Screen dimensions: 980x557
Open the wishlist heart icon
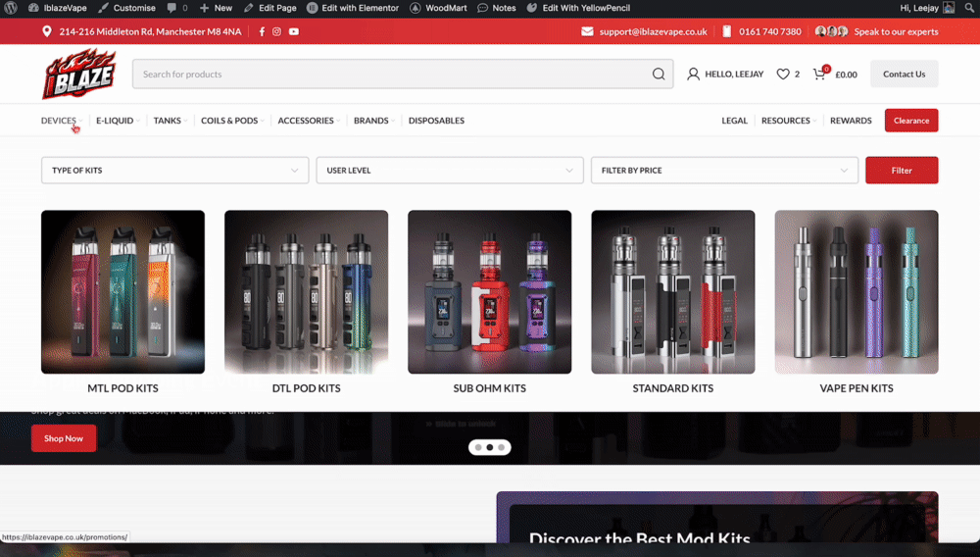pos(783,74)
